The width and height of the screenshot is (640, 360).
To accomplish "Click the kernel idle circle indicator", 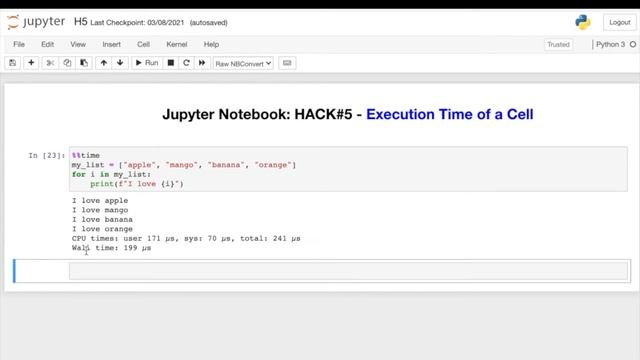I will (x=633, y=44).
